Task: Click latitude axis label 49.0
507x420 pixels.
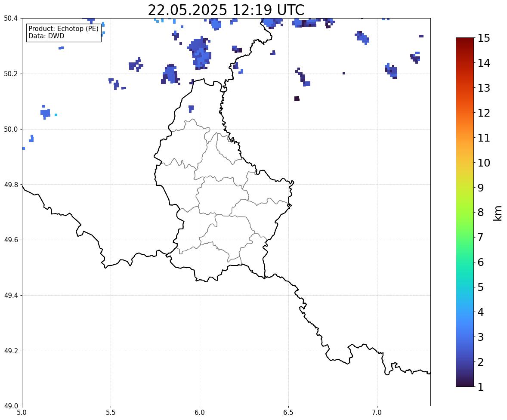Action: [11, 406]
